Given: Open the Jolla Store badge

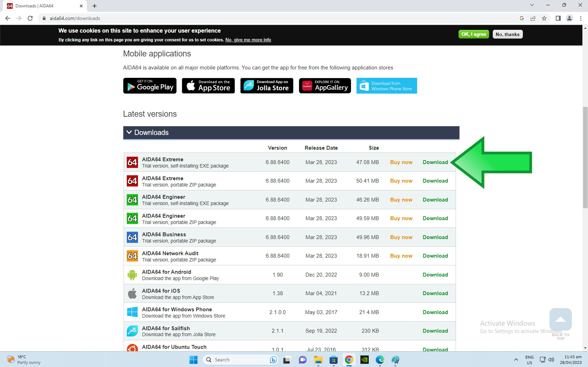Looking at the screenshot, I should [x=267, y=86].
